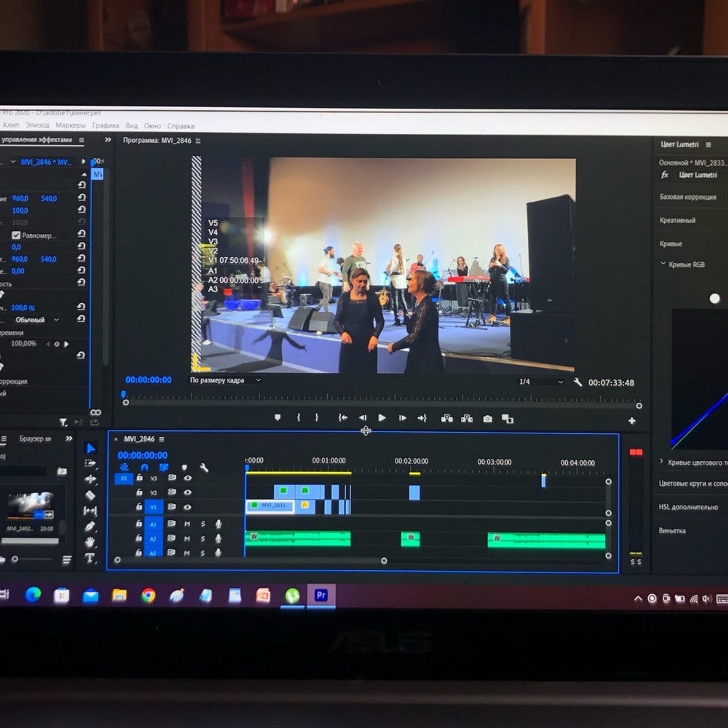Screen dimensions: 728x728
Task: Hide track V2 with eye icon
Action: pos(188,492)
